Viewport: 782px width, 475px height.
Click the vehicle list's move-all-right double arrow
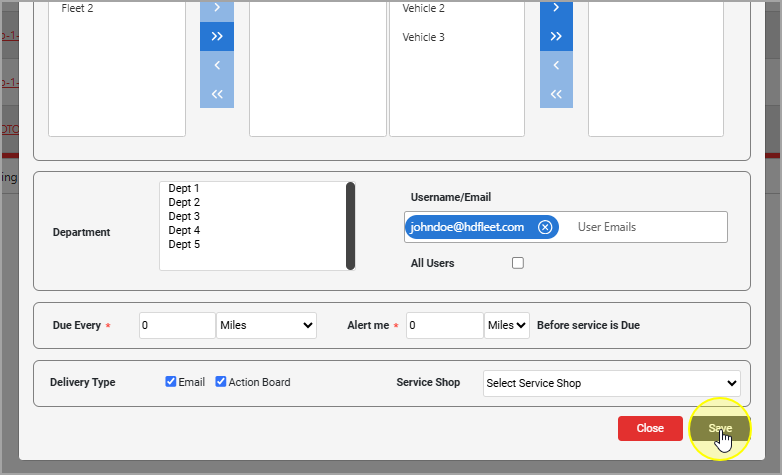[x=556, y=37]
